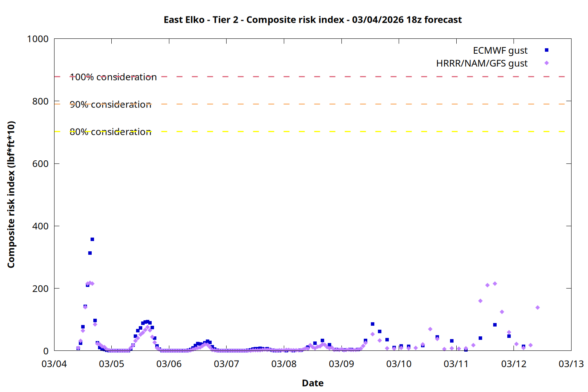The height and width of the screenshot is (392, 588).
Task: Click the 03/13 date tick label
Action: pos(571,364)
